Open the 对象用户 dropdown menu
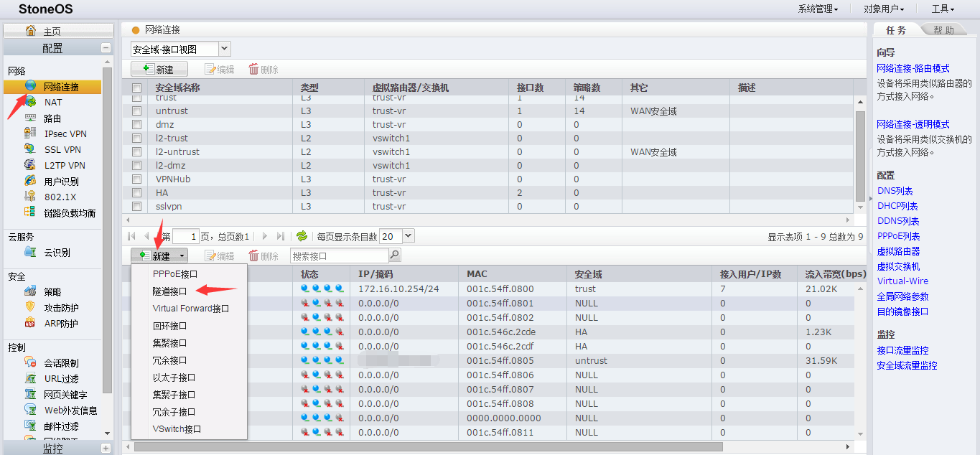 pos(883,9)
